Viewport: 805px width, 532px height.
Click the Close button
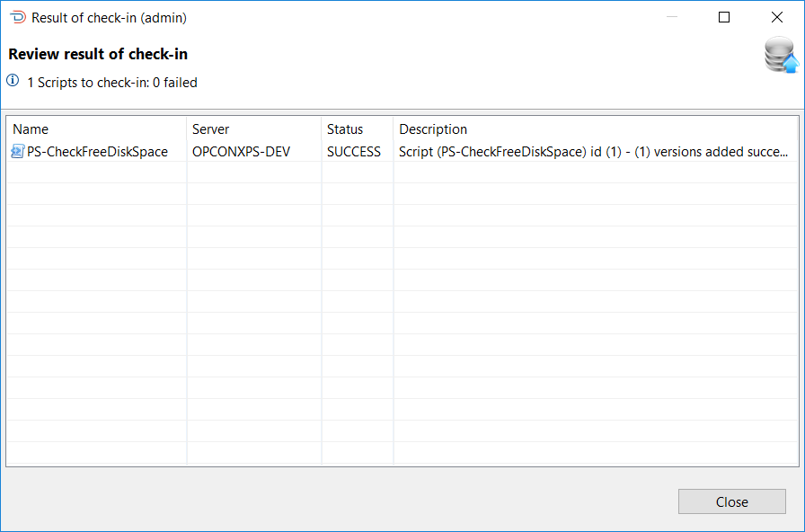[731, 501]
